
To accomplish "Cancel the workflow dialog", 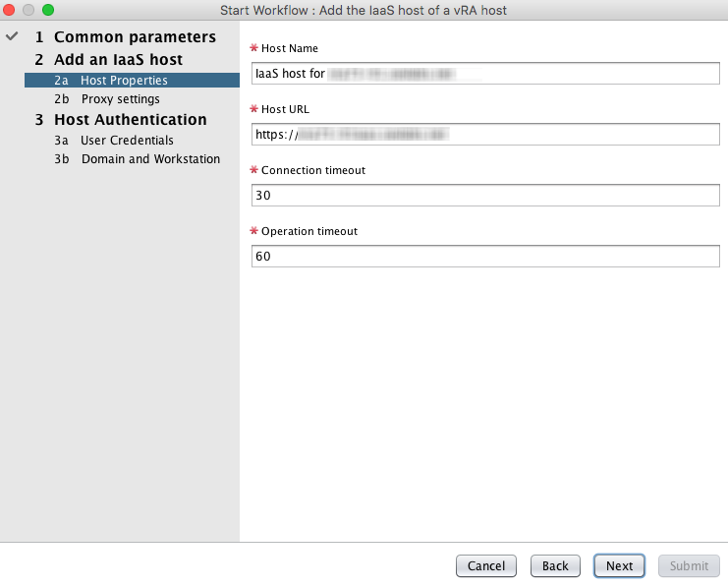I will [x=486, y=565].
